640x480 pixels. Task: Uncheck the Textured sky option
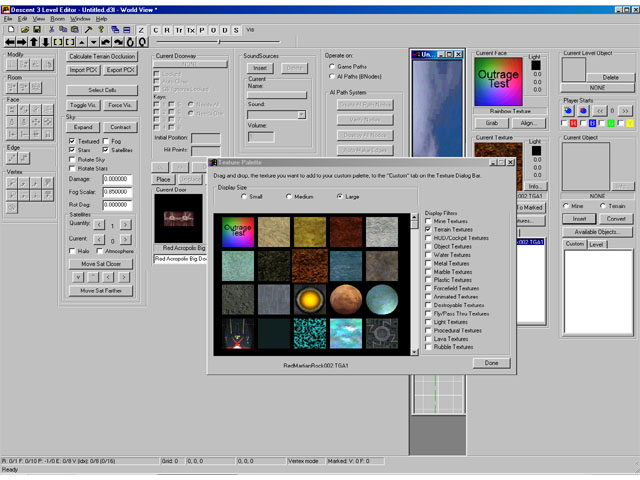coord(72,141)
